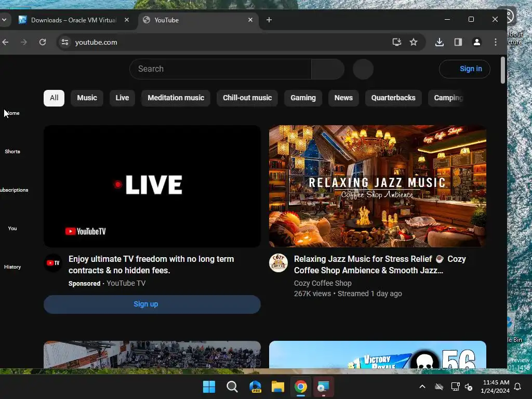Open 'Enjoy ultimate TV freedom' ad title
Viewport: 532px width, 399px height.
pos(151,264)
